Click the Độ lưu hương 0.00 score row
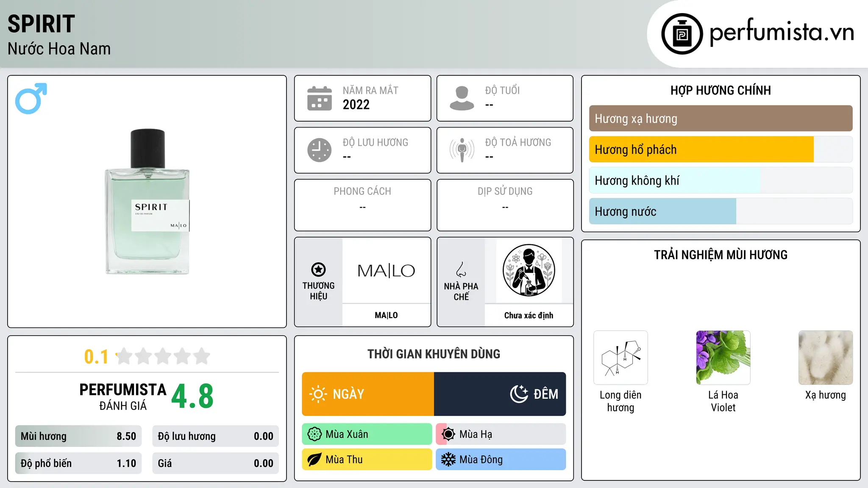The image size is (868, 488). click(215, 436)
